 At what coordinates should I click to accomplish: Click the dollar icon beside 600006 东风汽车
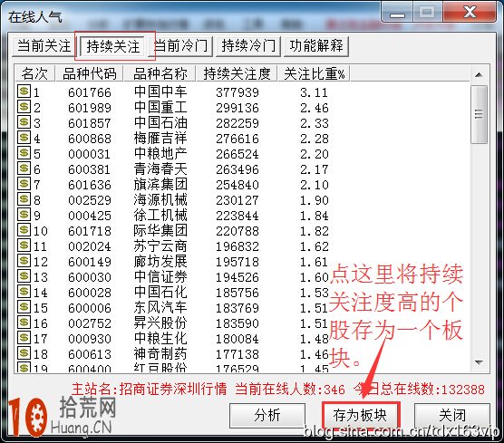tap(24, 307)
